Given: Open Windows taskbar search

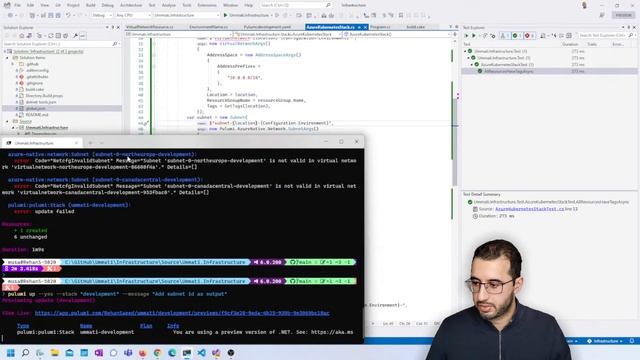Looking at the screenshot, I should (x=25, y=353).
